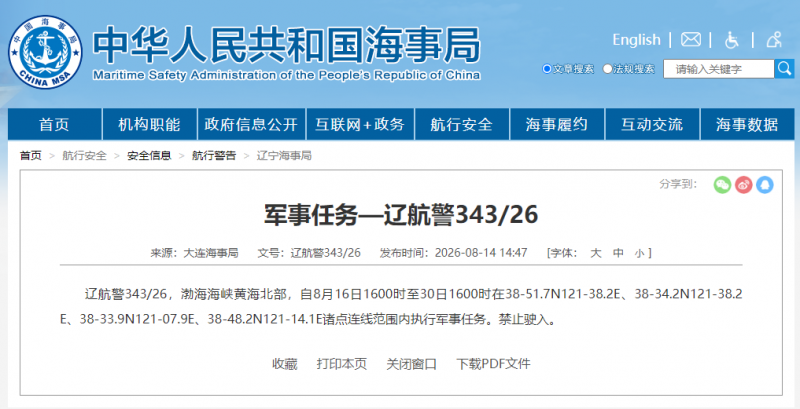
Task: Click 安全信息 in the breadcrumb
Action: click(x=149, y=156)
